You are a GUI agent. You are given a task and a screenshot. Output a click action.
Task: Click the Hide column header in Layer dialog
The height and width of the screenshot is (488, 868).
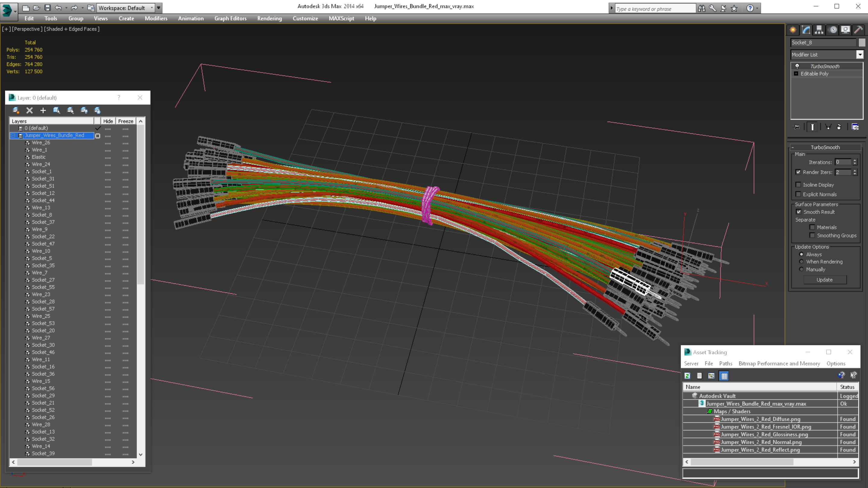pyautogui.click(x=108, y=121)
